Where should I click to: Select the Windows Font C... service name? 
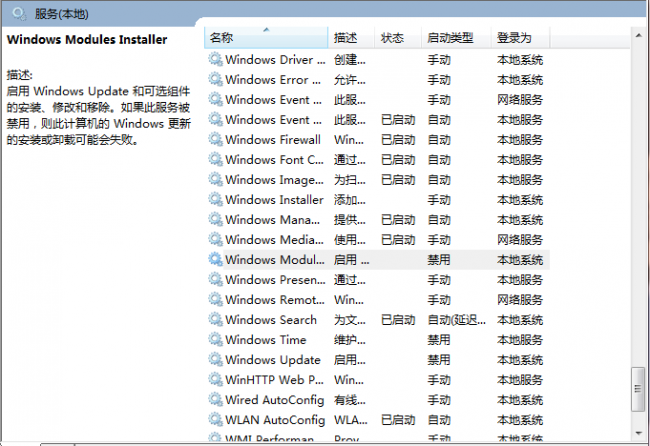tap(274, 160)
